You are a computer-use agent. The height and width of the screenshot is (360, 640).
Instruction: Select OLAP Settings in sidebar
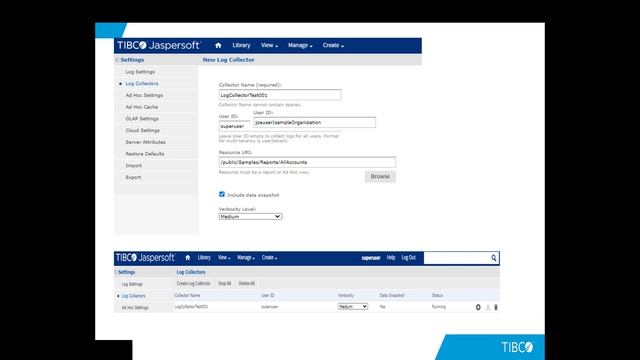pyautogui.click(x=142, y=119)
